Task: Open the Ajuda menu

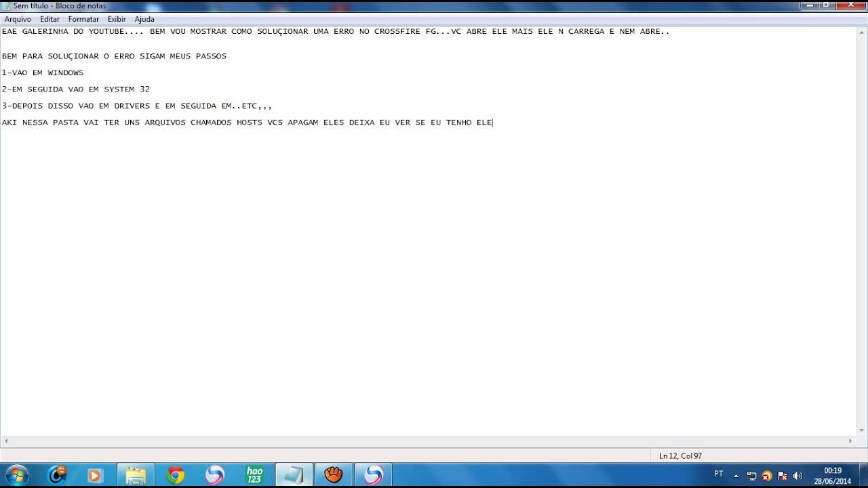Action: click(144, 19)
